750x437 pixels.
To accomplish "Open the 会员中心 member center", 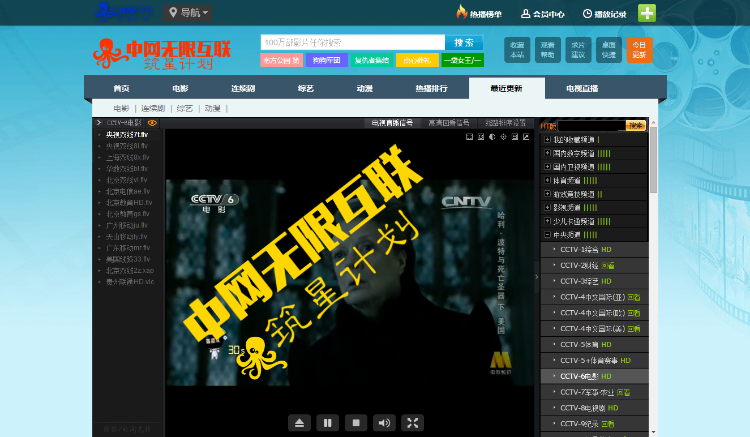I will click(542, 14).
